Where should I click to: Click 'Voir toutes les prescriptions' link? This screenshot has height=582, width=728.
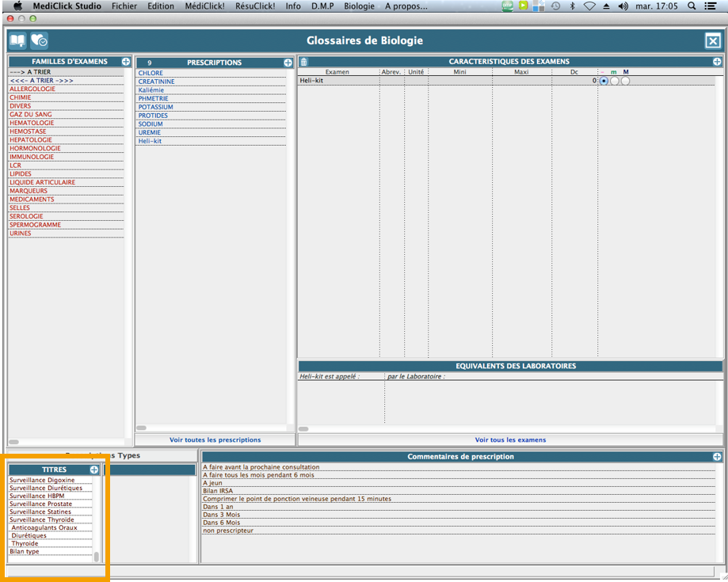(215, 439)
